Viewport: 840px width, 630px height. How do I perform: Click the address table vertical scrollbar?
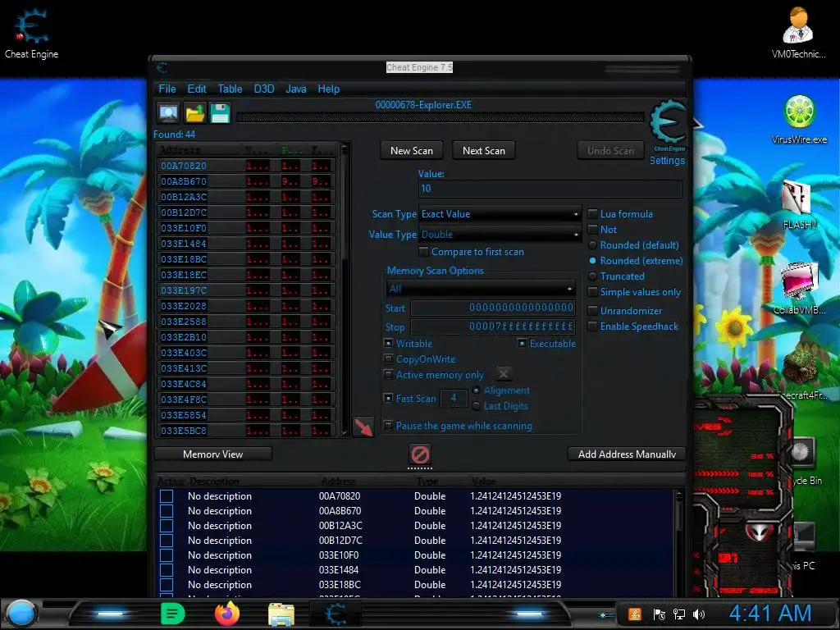point(678,542)
